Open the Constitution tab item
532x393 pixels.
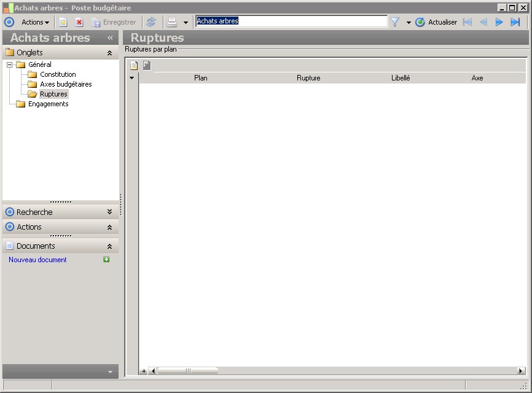(58, 74)
